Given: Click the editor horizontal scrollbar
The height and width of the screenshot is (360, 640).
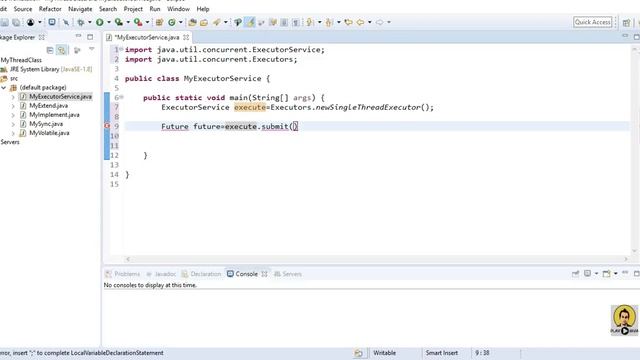Looking at the screenshot, I should coord(376,259).
